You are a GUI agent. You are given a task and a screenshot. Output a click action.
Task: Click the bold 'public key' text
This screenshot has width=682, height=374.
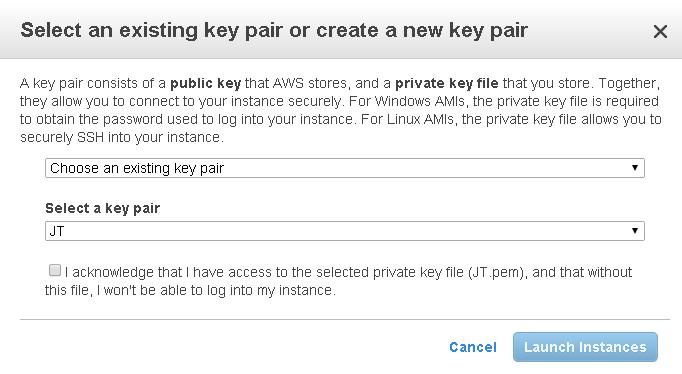pyautogui.click(x=205, y=83)
